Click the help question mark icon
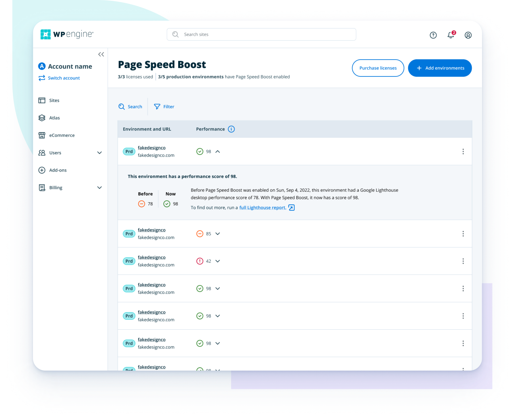 click(433, 35)
